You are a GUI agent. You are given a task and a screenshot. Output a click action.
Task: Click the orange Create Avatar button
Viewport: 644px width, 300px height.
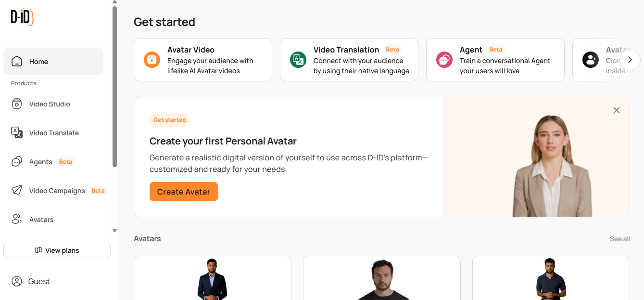pos(184,192)
